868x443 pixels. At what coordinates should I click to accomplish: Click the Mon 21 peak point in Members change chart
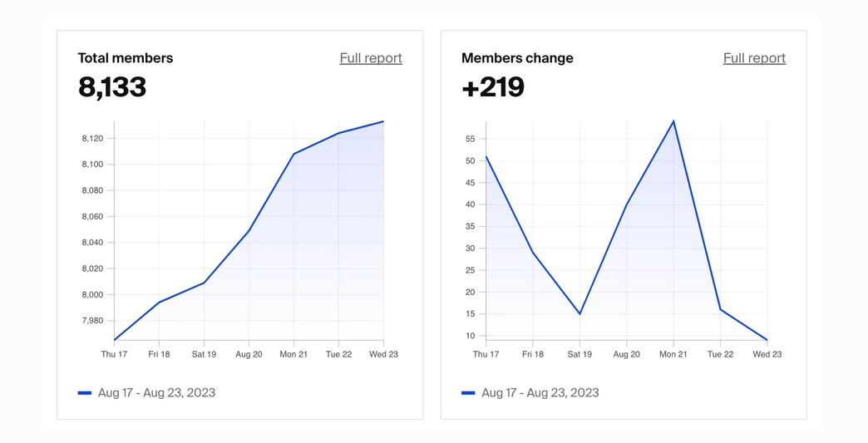click(x=673, y=121)
